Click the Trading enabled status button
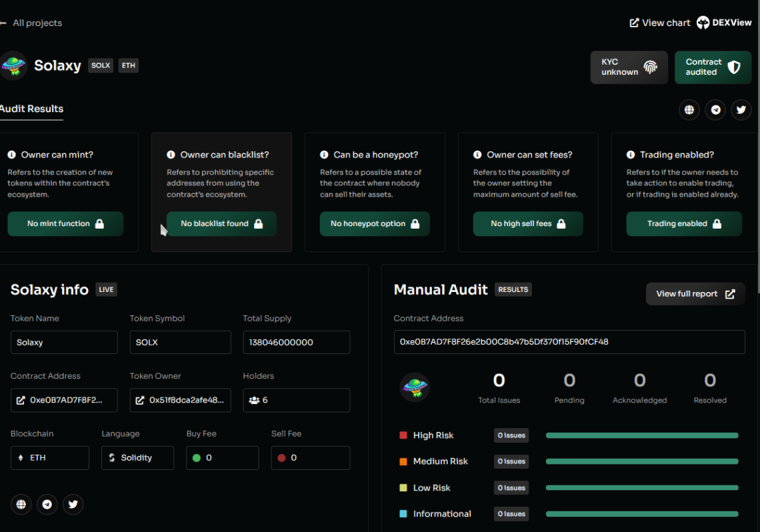 (683, 224)
